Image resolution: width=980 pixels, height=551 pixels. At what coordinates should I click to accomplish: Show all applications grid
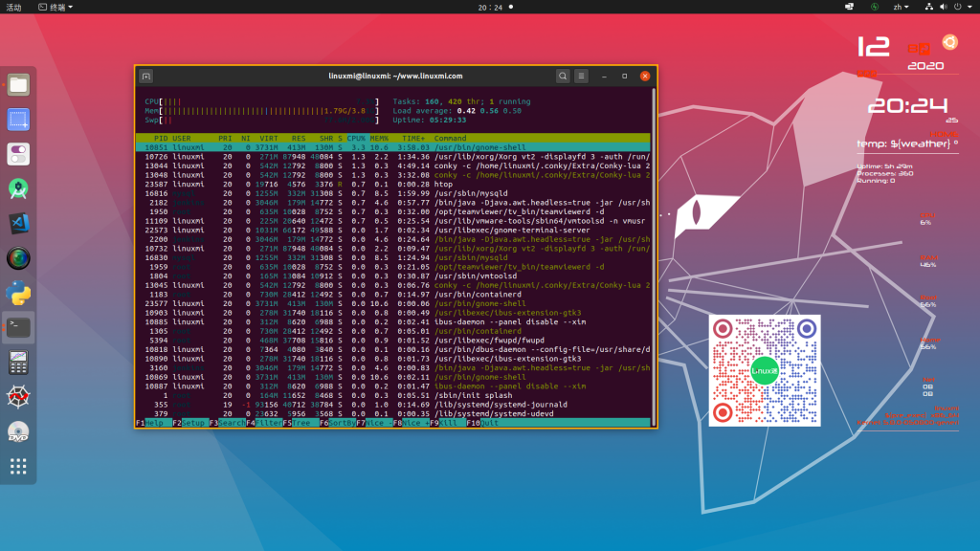[18, 466]
